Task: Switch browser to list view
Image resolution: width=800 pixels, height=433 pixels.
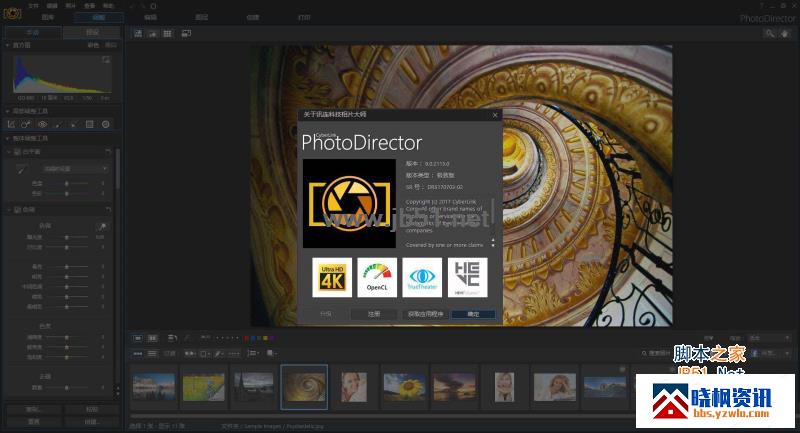Action: point(152,353)
